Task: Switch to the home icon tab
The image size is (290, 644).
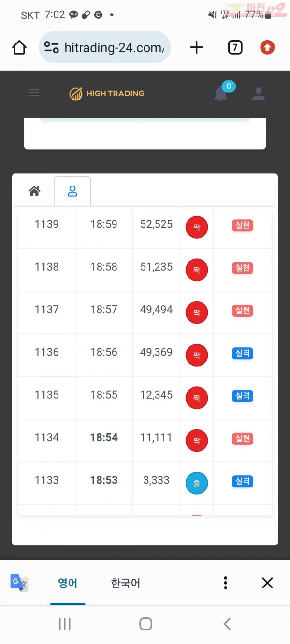Action: coord(34,191)
